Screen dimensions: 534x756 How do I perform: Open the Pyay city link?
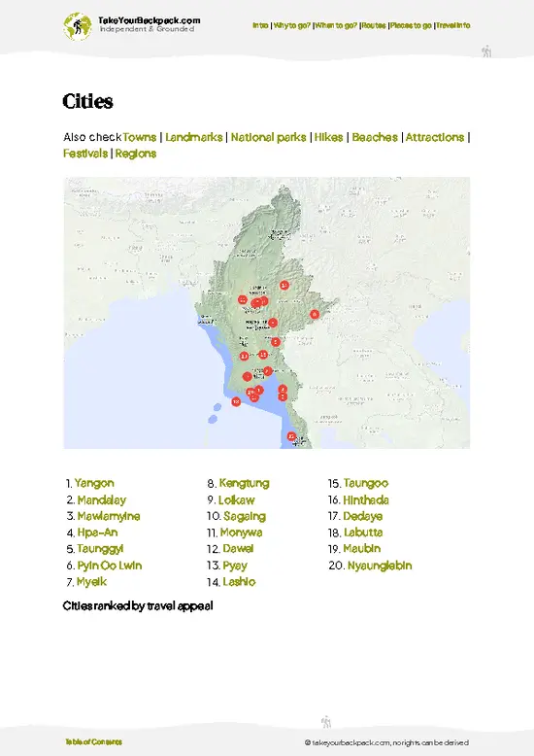(235, 566)
